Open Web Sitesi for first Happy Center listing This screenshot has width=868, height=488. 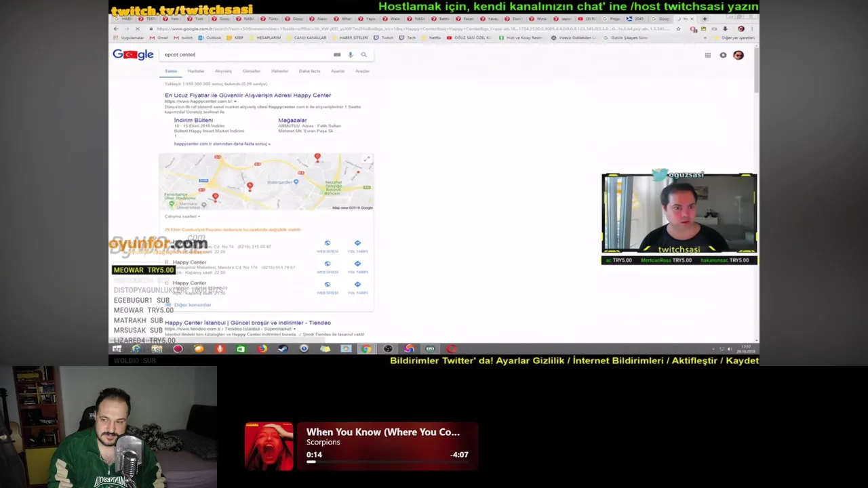pos(328,245)
